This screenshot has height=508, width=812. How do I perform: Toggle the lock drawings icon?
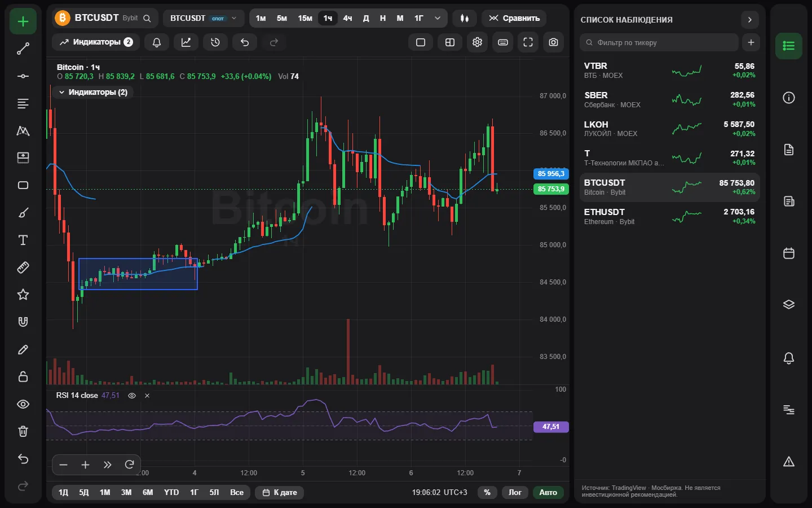point(23,376)
